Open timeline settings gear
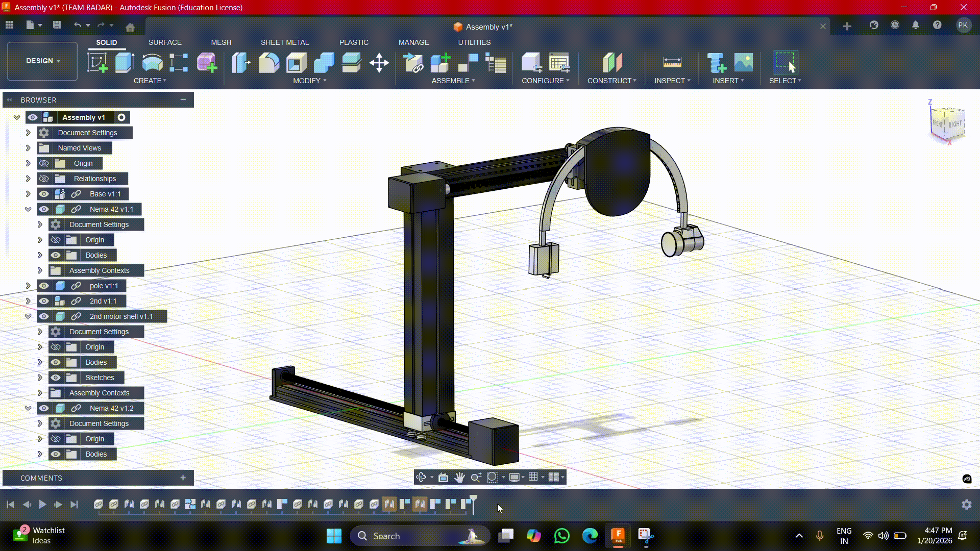 [967, 505]
